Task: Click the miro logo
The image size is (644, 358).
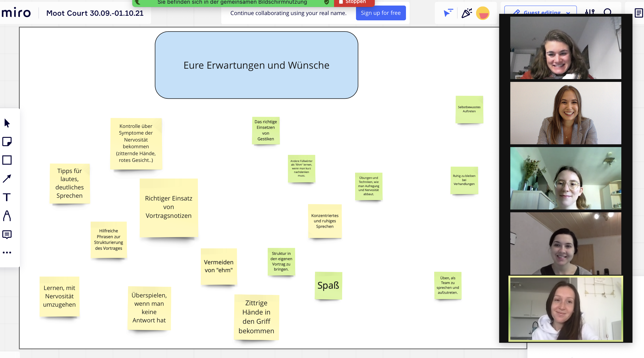Action: (16, 13)
